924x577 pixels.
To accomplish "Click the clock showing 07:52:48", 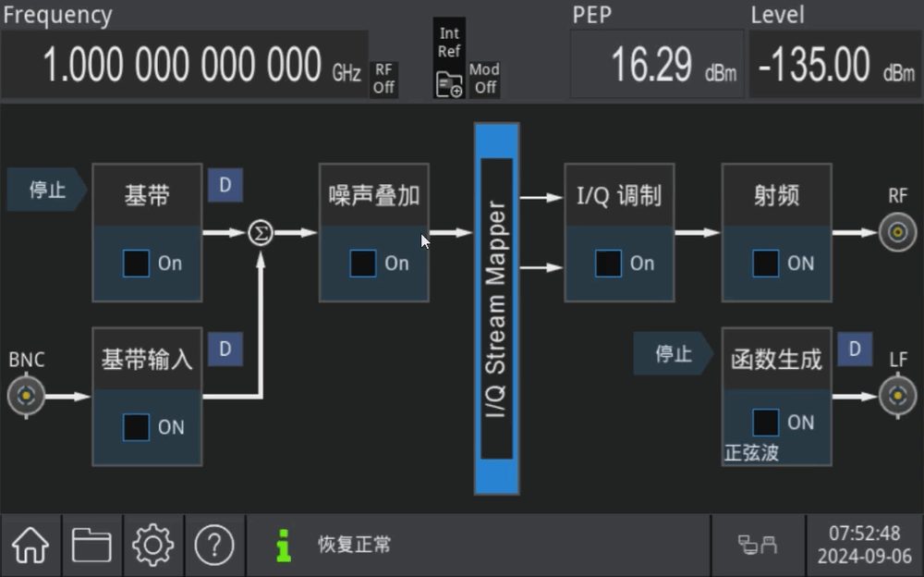I will pyautogui.click(x=865, y=534).
